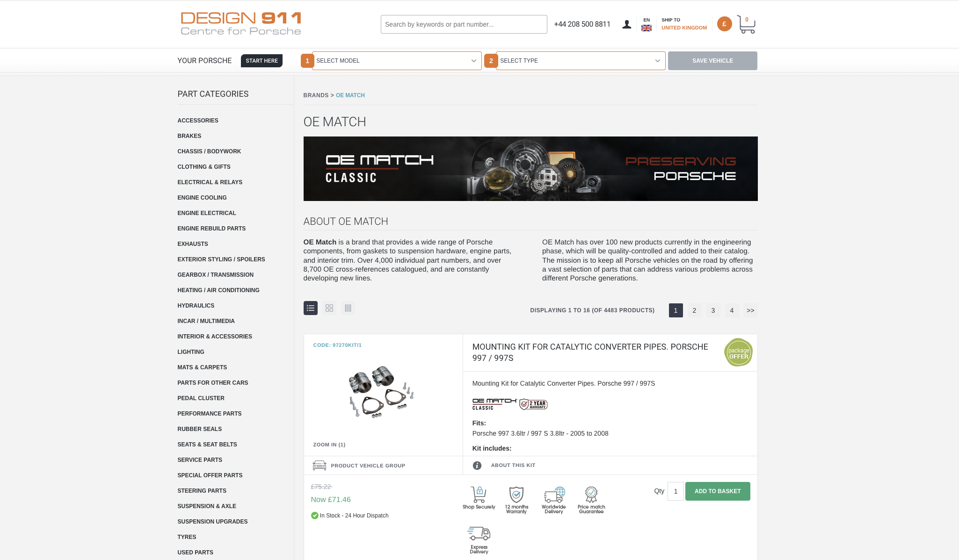
Task: Click the search by keywords field
Action: point(464,24)
